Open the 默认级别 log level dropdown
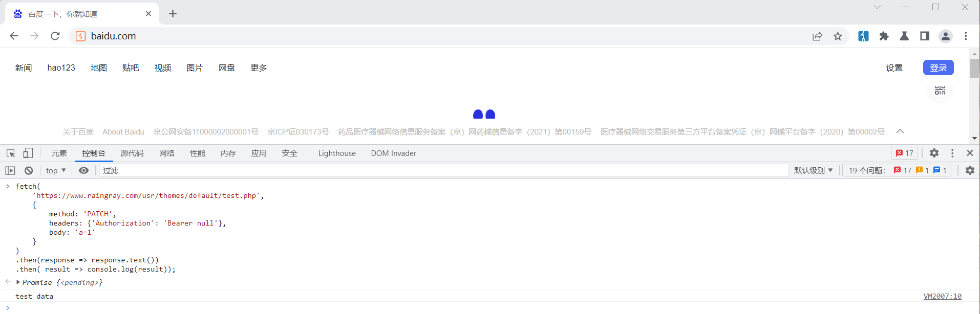 (x=814, y=170)
